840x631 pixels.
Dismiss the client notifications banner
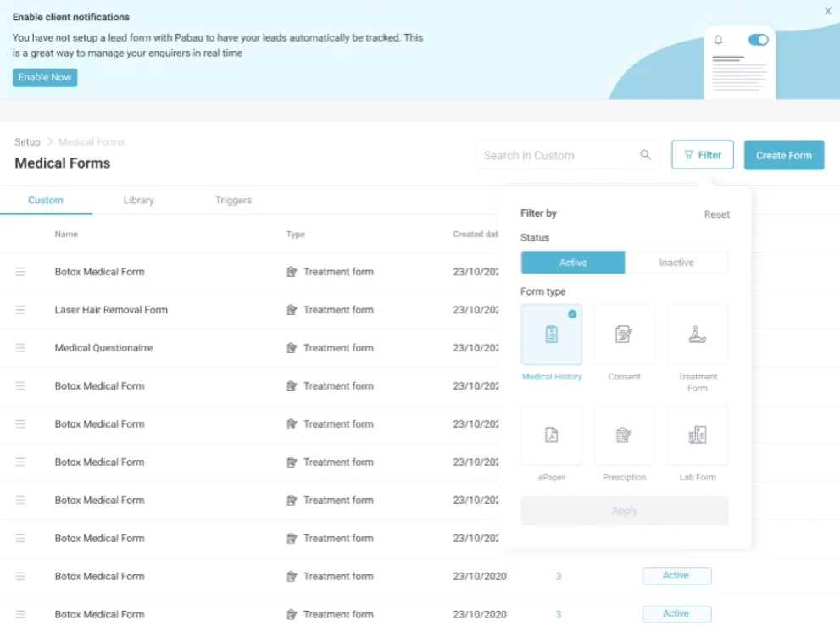coord(827,11)
